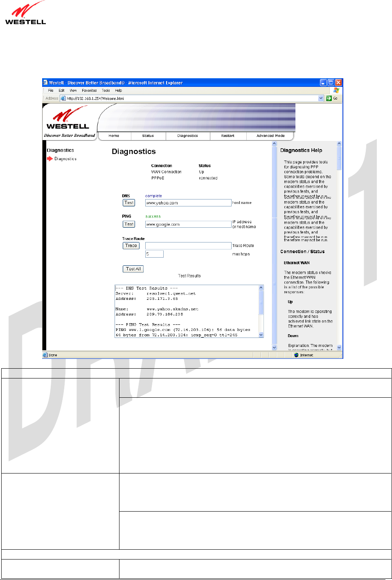Go to the Home tab
392x580 pixels.
[114, 136]
